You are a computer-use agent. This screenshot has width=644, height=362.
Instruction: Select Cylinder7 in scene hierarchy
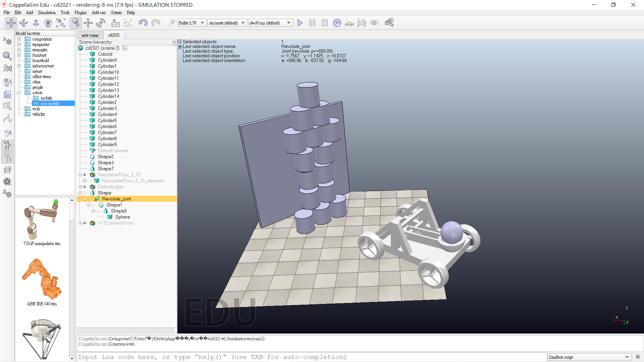pyautogui.click(x=107, y=132)
